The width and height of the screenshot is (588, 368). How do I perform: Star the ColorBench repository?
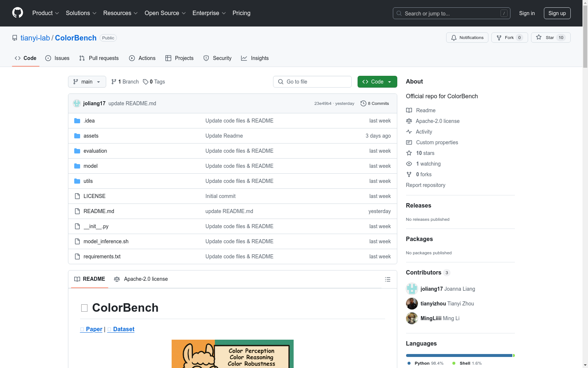pos(551,38)
